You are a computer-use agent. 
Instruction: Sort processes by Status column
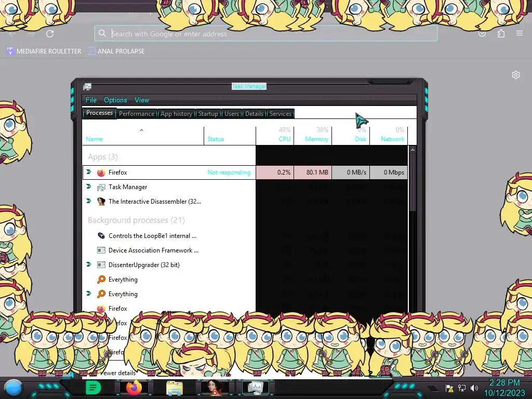[230, 136]
